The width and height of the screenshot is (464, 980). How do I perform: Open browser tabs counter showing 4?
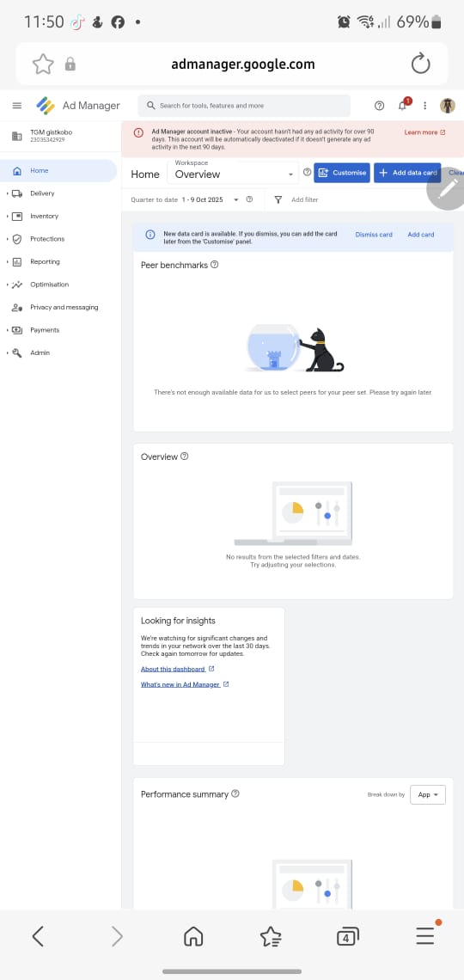pyautogui.click(x=346, y=935)
